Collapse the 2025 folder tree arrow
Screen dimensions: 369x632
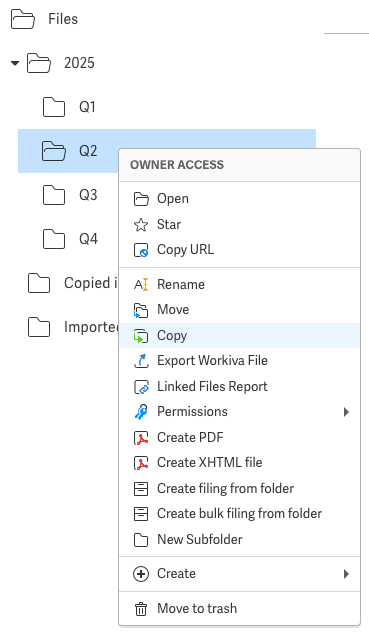[x=15, y=63]
